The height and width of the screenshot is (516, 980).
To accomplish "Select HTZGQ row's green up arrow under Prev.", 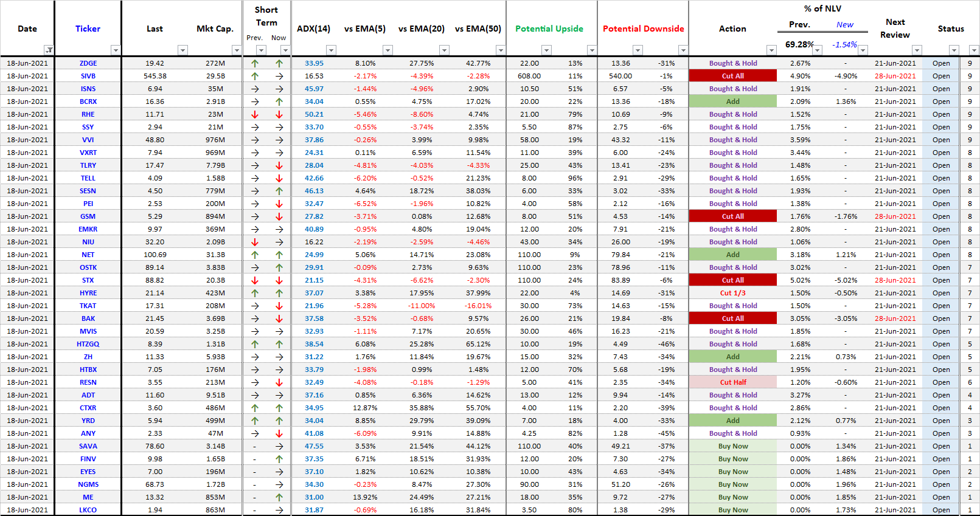I will coord(255,344).
